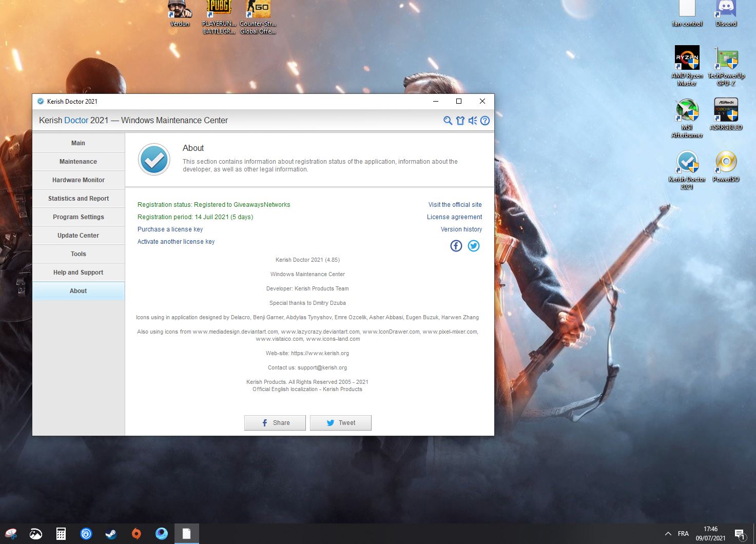Open the notification center icon

(x=740, y=534)
